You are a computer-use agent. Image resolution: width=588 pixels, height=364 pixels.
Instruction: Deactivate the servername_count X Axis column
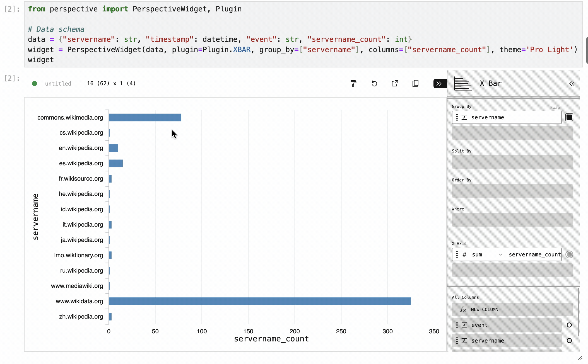click(569, 254)
